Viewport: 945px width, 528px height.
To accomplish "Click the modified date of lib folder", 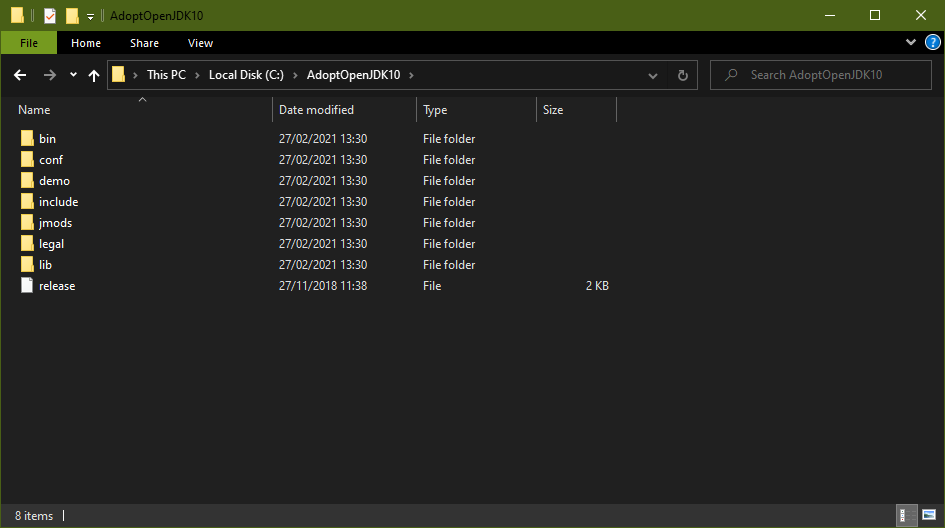I will (323, 265).
